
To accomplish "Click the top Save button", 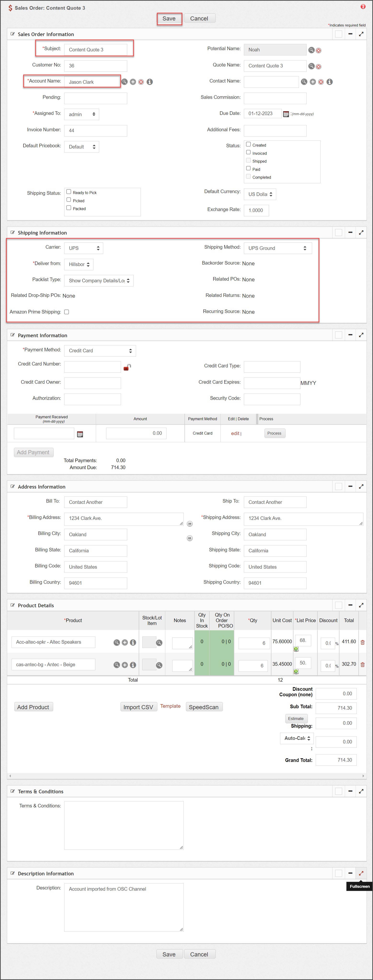I will click(169, 18).
